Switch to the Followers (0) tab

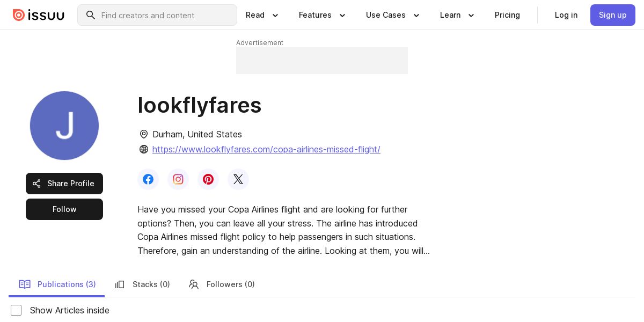(x=222, y=284)
